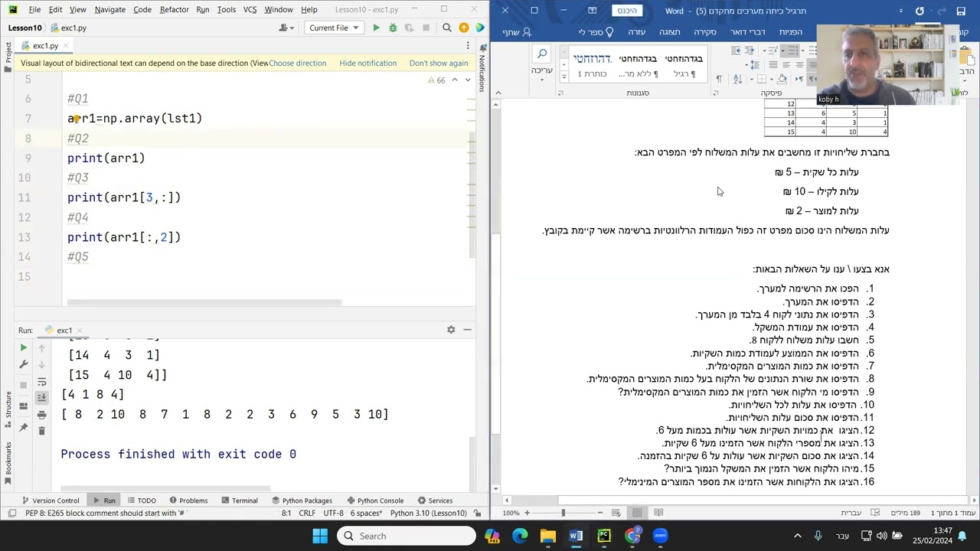Image resolution: width=980 pixels, height=551 pixels.
Task: Decrease indent in Word's paragraph group
Action: pyautogui.click(x=750, y=50)
